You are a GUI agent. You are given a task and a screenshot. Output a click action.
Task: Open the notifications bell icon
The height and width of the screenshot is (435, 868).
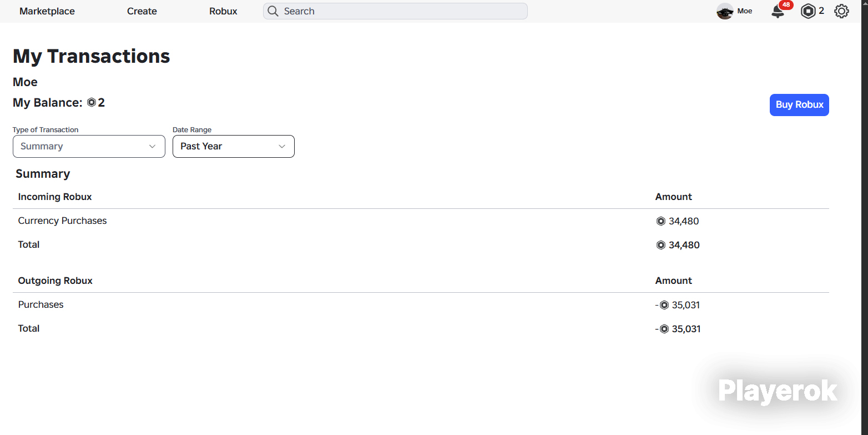(x=778, y=12)
